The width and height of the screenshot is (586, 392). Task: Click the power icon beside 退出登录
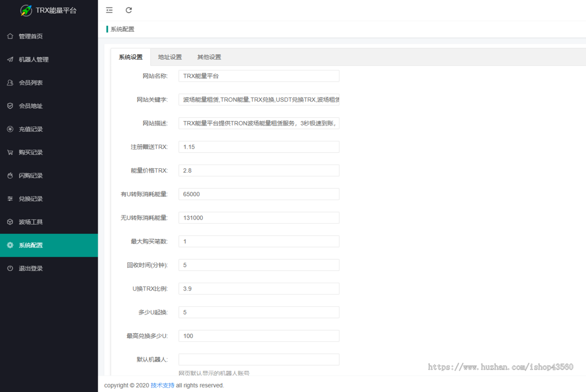point(10,268)
